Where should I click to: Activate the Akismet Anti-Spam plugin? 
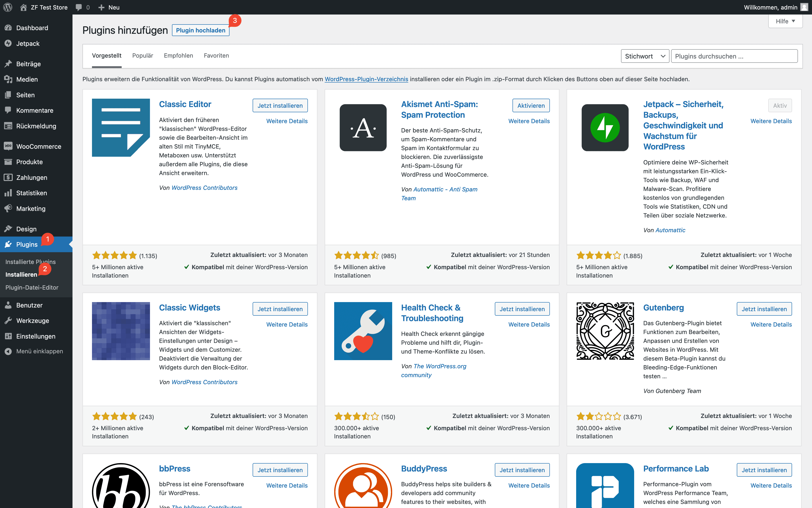(531, 105)
